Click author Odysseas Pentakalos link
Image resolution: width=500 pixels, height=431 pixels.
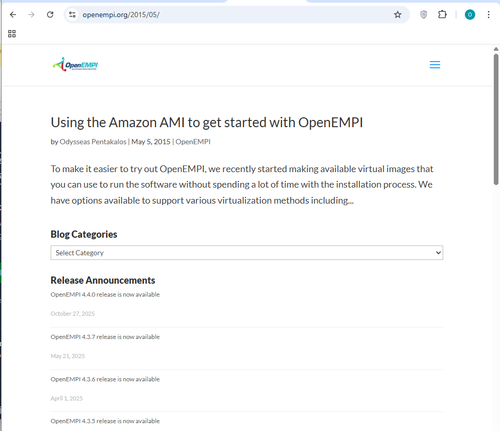pos(93,142)
